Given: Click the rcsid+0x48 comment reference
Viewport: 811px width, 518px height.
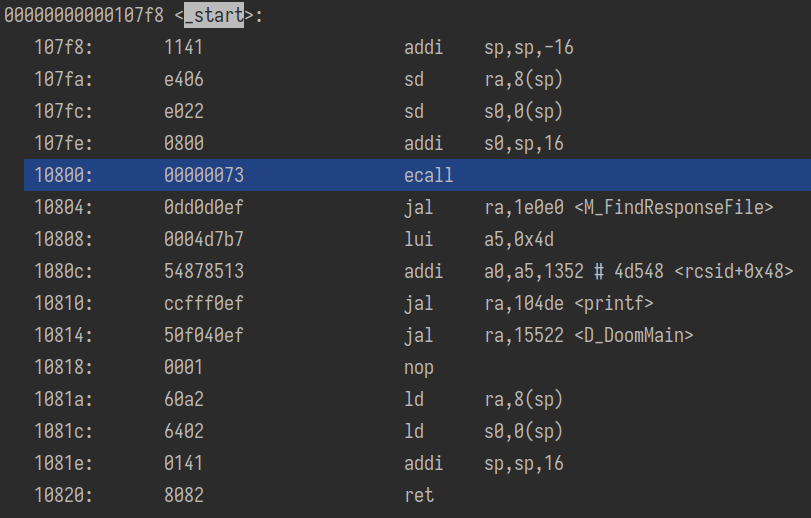Looking at the screenshot, I should tap(734, 271).
